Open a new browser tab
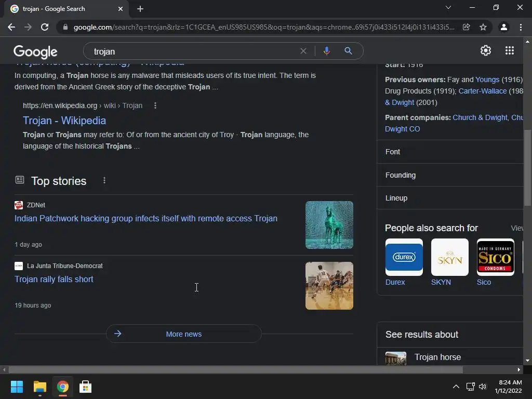The width and height of the screenshot is (532, 399). tap(140, 9)
